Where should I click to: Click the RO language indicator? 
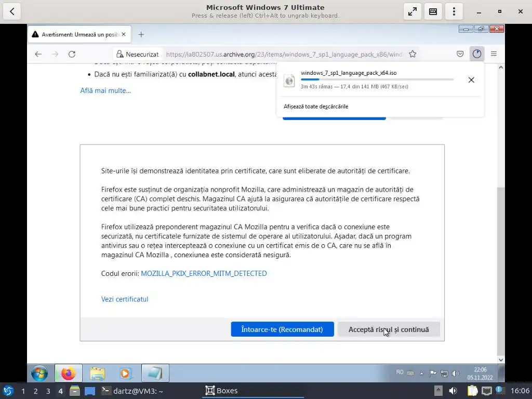[x=400, y=372]
